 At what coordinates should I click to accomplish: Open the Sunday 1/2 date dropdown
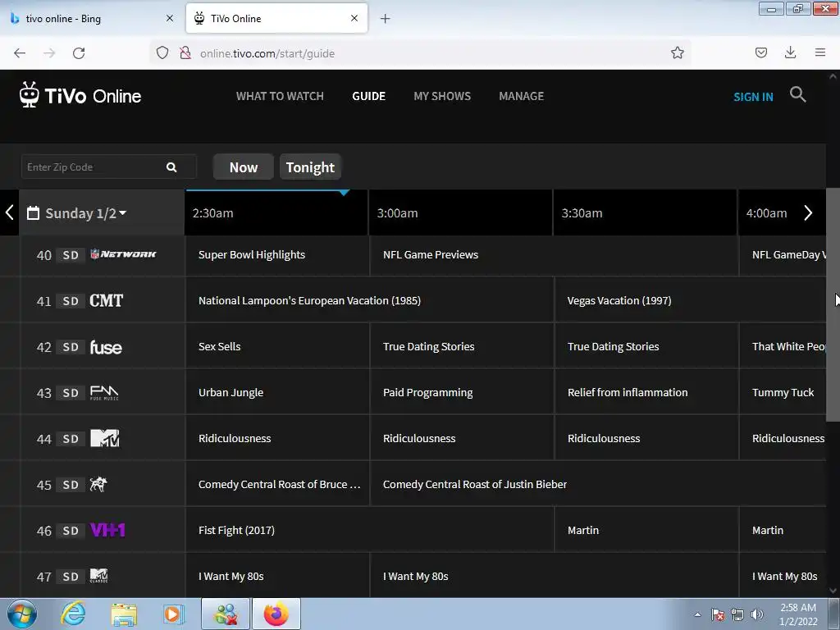(86, 213)
